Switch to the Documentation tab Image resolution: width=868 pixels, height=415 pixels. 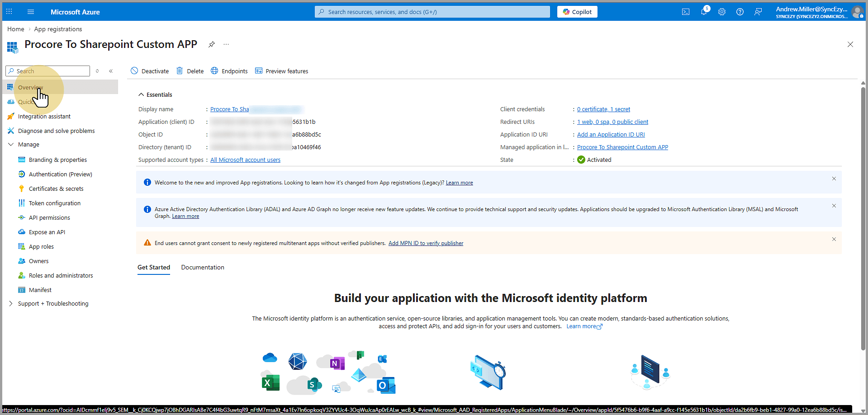(203, 267)
